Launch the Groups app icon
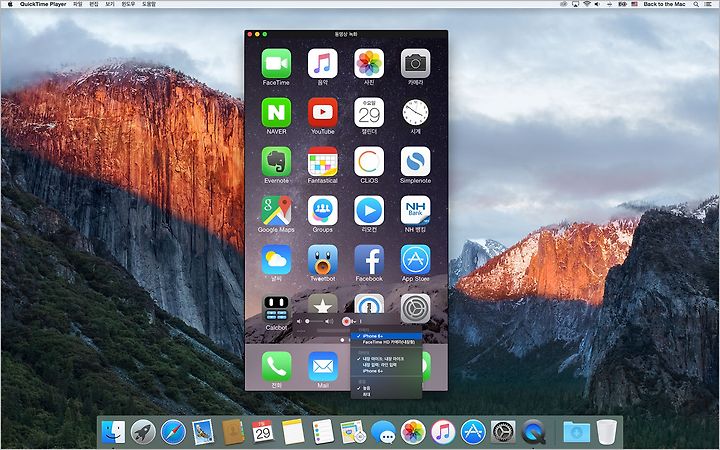This screenshot has width=720, height=450. coord(322,210)
